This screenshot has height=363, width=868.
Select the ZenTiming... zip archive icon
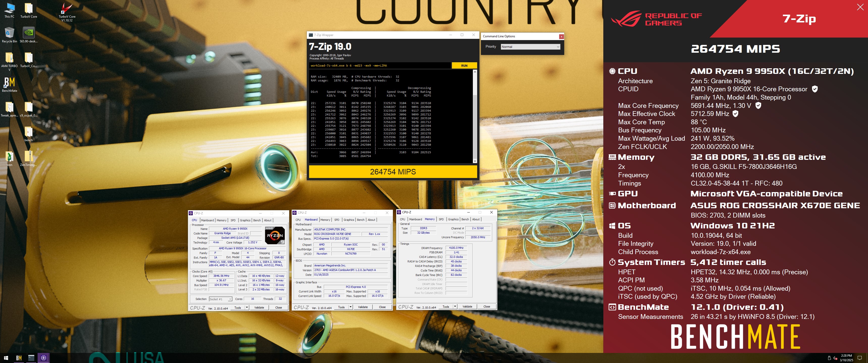29,158
